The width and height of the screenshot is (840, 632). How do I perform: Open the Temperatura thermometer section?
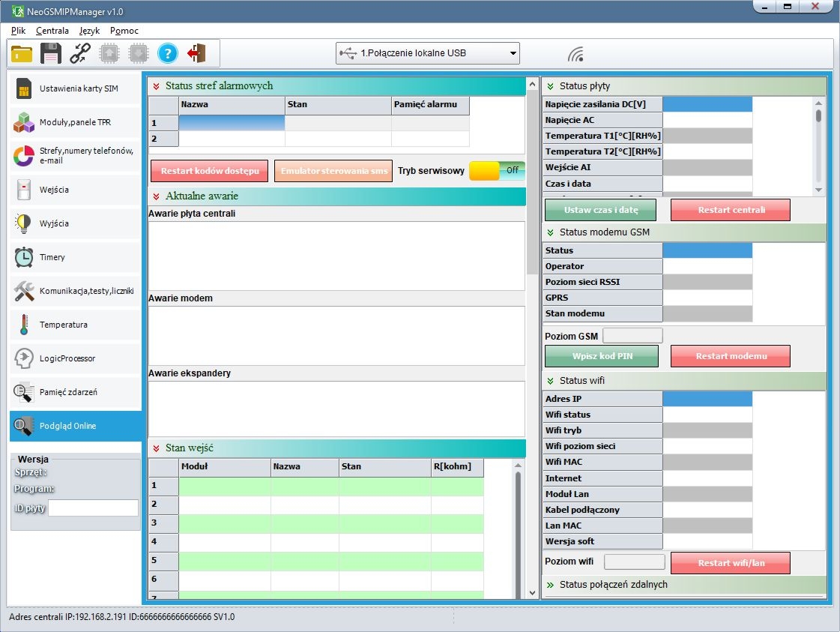tap(75, 325)
